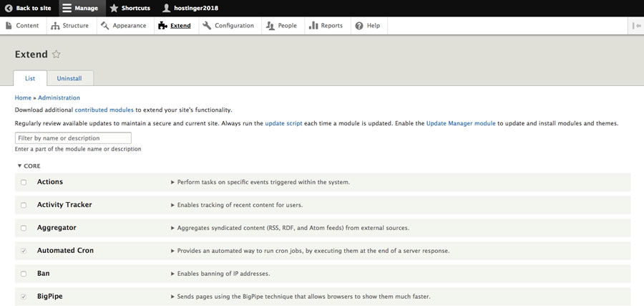This screenshot has height=306, width=644.
Task: Click the Help question mark icon
Action: click(x=359, y=26)
